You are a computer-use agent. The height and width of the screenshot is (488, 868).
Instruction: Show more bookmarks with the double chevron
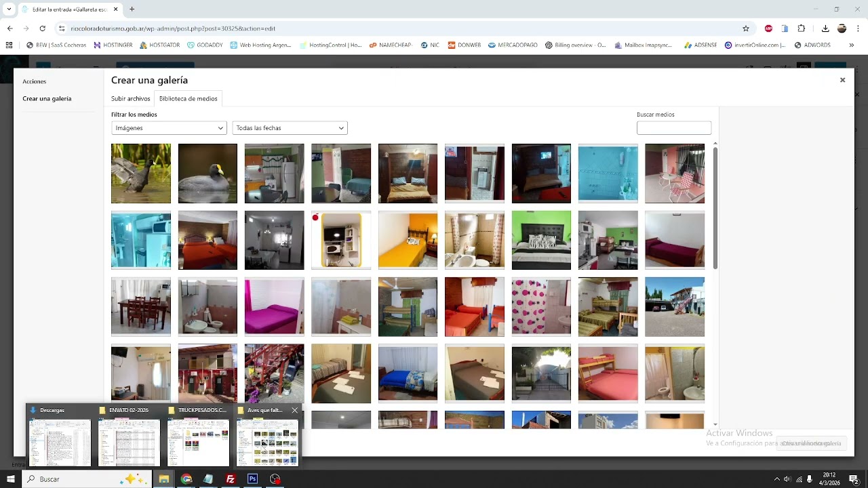[x=852, y=45]
